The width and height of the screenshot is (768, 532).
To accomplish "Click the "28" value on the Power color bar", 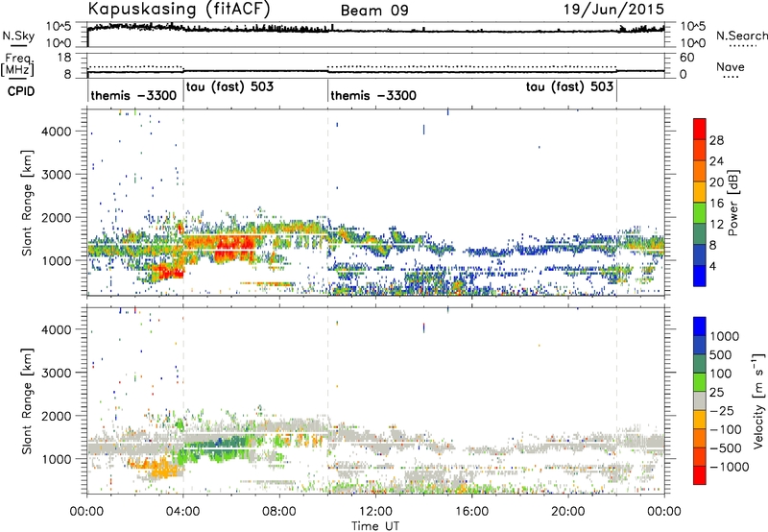I will [x=716, y=140].
